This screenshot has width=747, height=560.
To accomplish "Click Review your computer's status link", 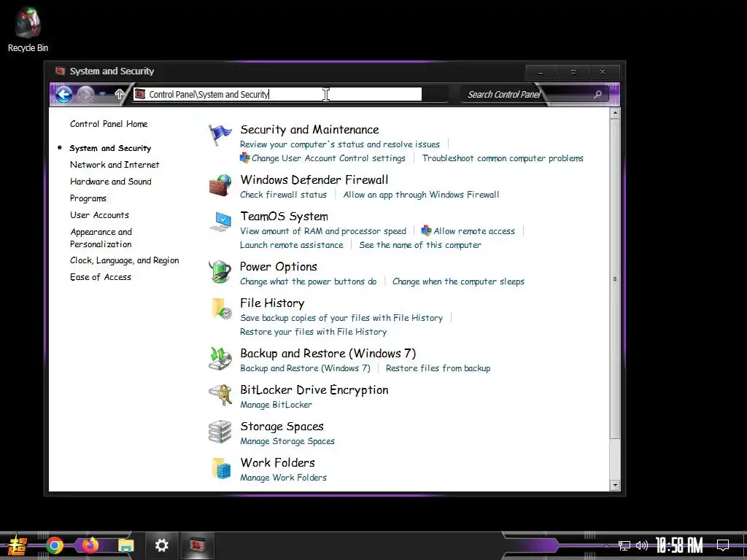I will (x=340, y=144).
